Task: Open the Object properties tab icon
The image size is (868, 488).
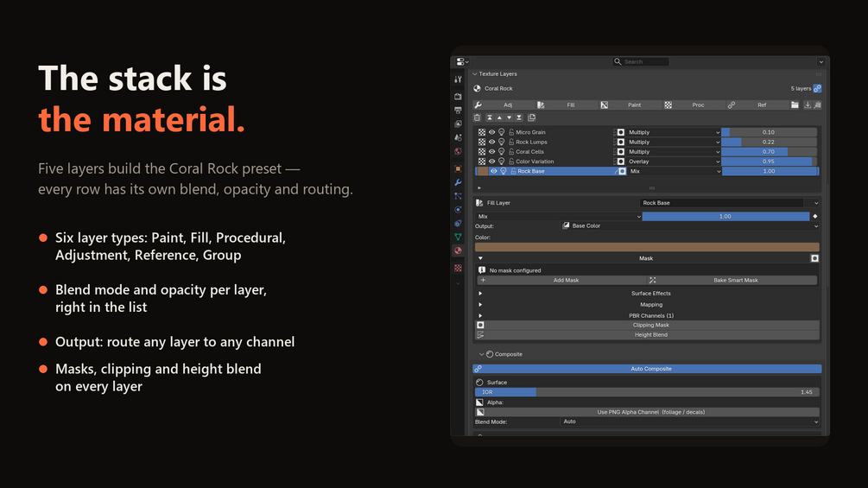Action: tap(458, 168)
